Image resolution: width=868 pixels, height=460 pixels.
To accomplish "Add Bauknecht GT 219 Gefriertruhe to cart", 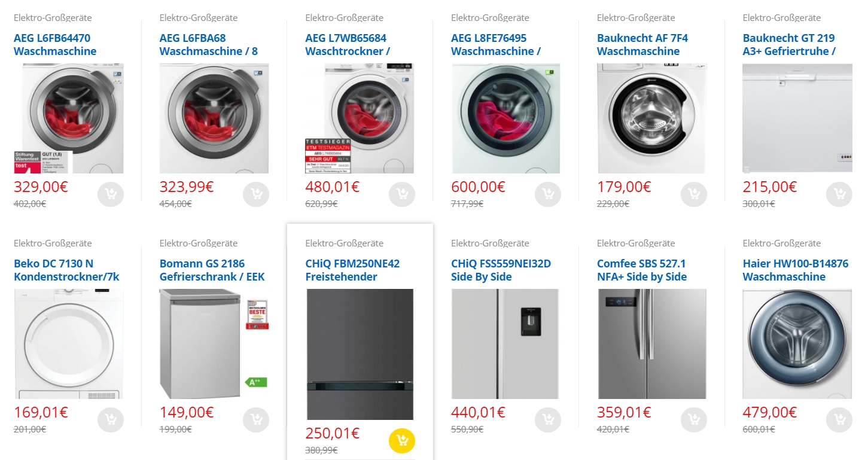I will pos(839,194).
